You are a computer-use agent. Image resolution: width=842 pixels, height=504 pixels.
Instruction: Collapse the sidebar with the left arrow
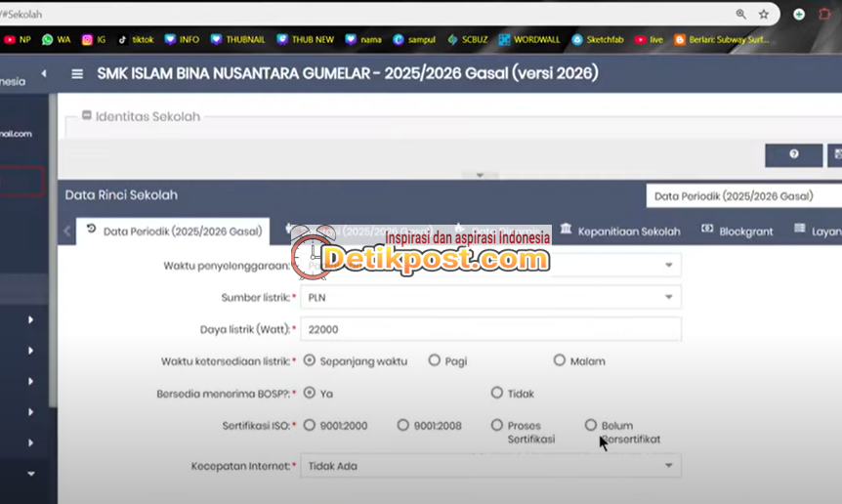pos(44,73)
